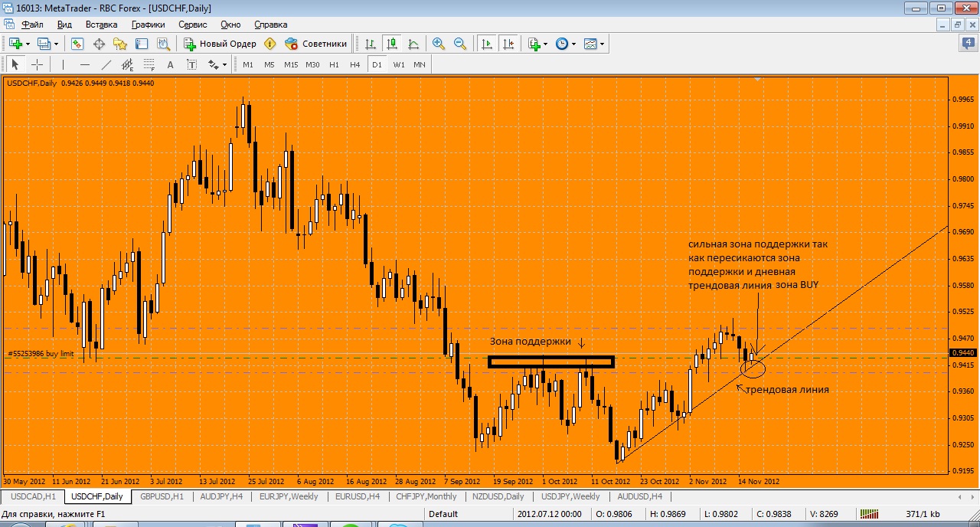The width and height of the screenshot is (980, 527).
Task: Expand the templates dropdown arrow
Action: (603, 44)
